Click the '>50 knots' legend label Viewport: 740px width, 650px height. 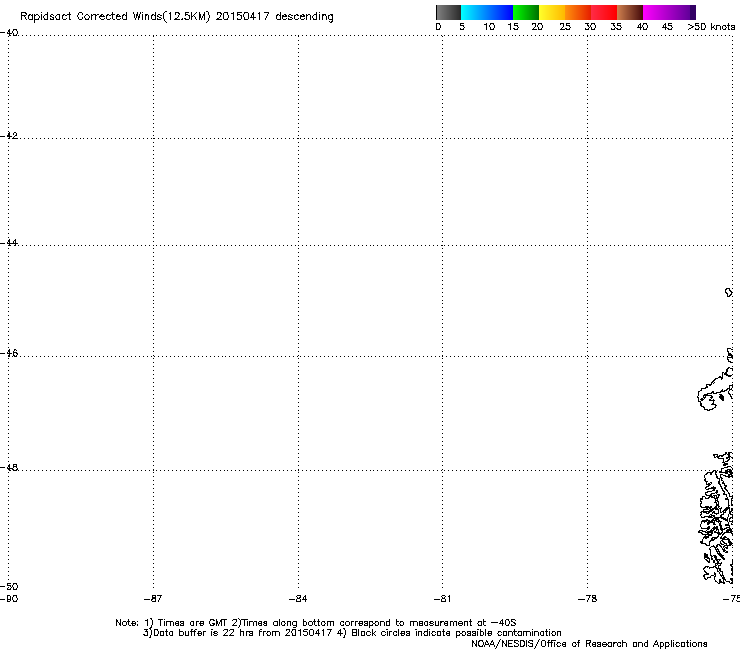(711, 27)
